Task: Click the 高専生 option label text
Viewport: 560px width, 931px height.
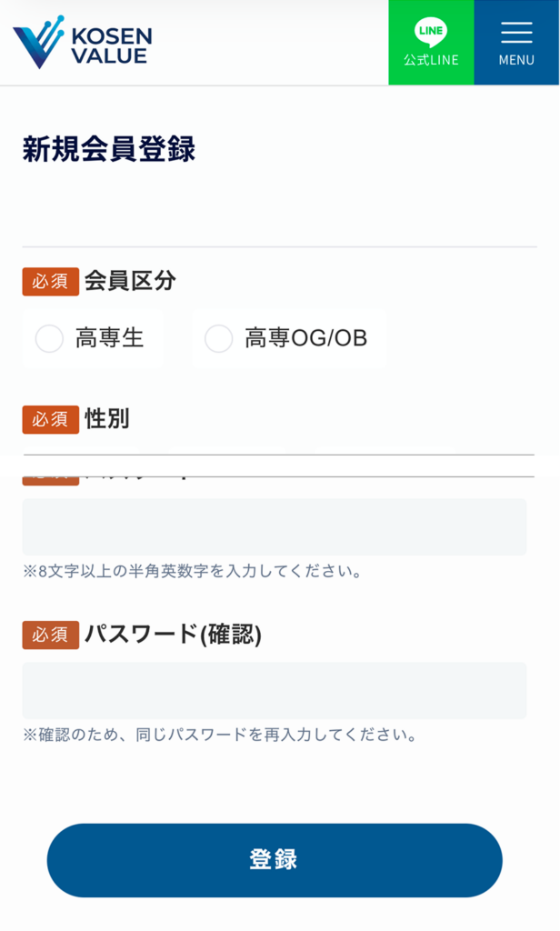Action: pyautogui.click(x=109, y=338)
